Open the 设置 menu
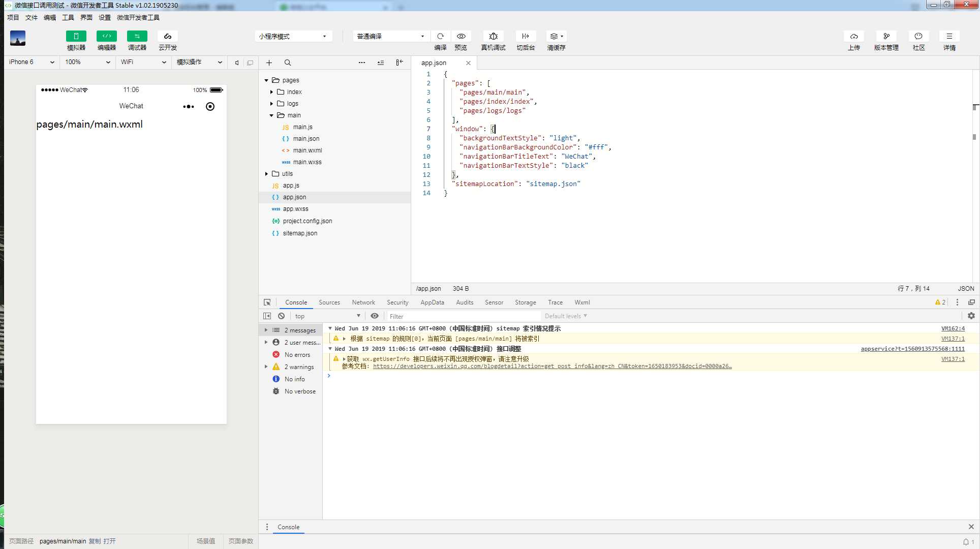980x549 pixels. 105,17
